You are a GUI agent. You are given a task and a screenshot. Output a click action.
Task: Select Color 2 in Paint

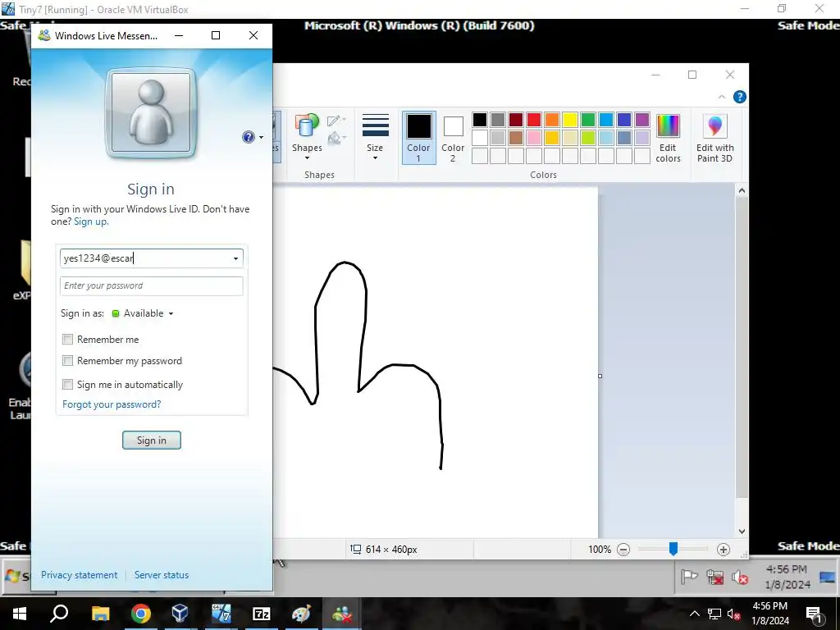coord(453,138)
